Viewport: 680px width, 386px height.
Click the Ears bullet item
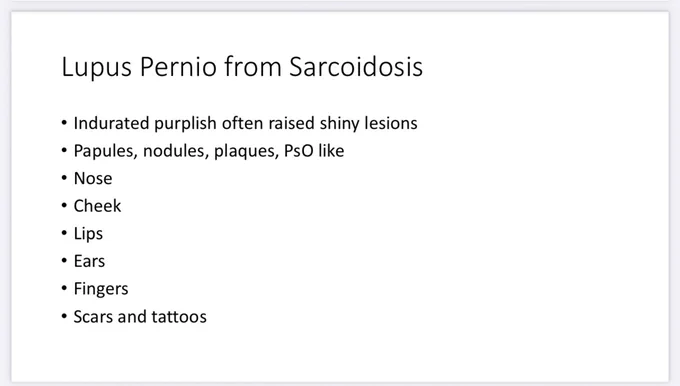(x=89, y=261)
